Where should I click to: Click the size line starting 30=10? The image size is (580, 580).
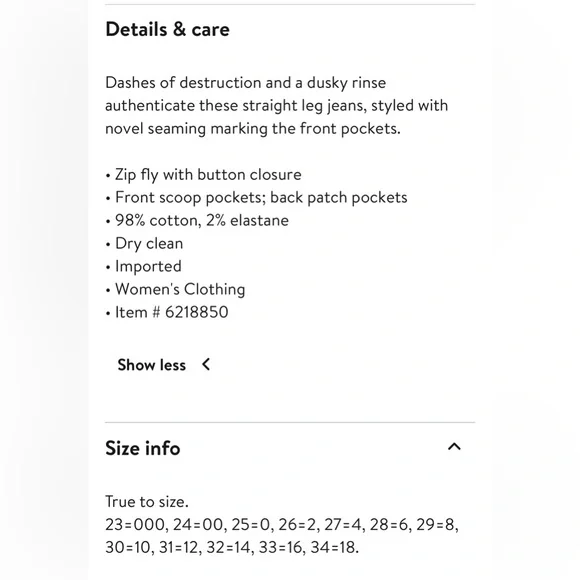coord(232,547)
